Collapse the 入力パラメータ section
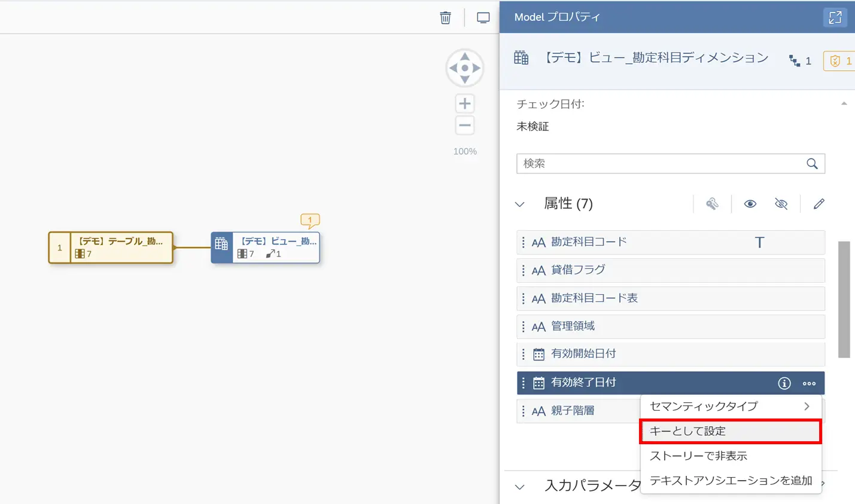855x504 pixels. (x=519, y=487)
